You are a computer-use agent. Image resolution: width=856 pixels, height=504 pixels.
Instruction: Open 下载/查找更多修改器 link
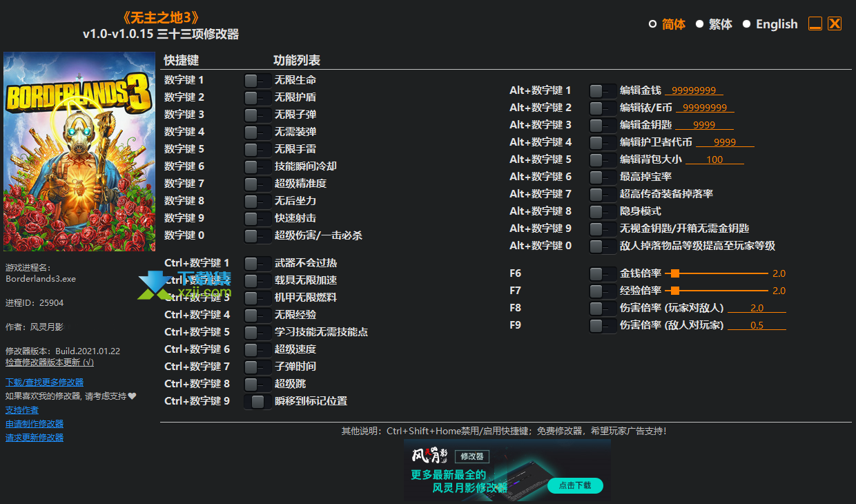pos(44,382)
